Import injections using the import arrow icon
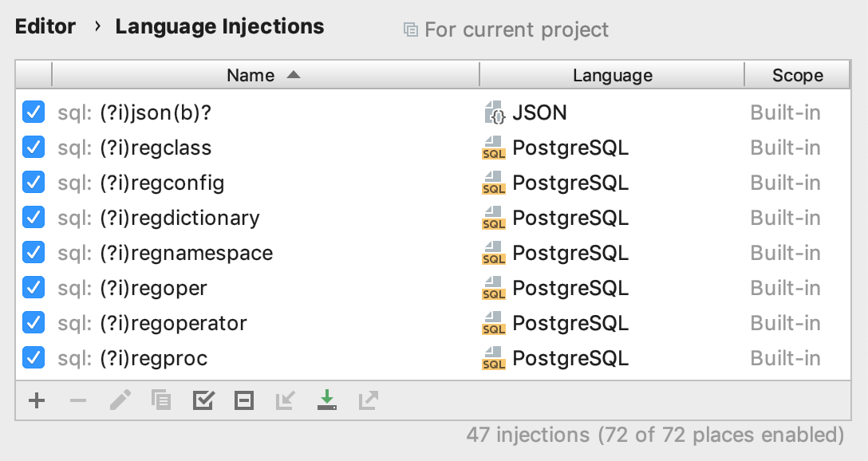 (286, 401)
